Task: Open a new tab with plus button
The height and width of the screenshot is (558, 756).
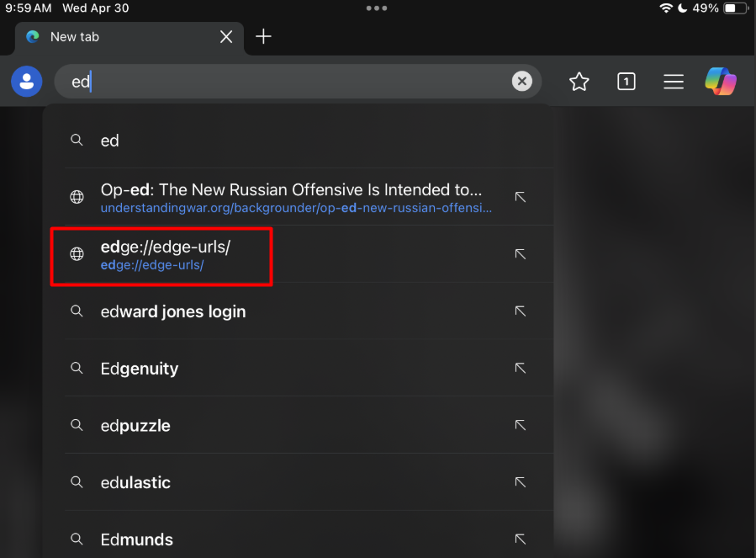Action: click(x=263, y=36)
